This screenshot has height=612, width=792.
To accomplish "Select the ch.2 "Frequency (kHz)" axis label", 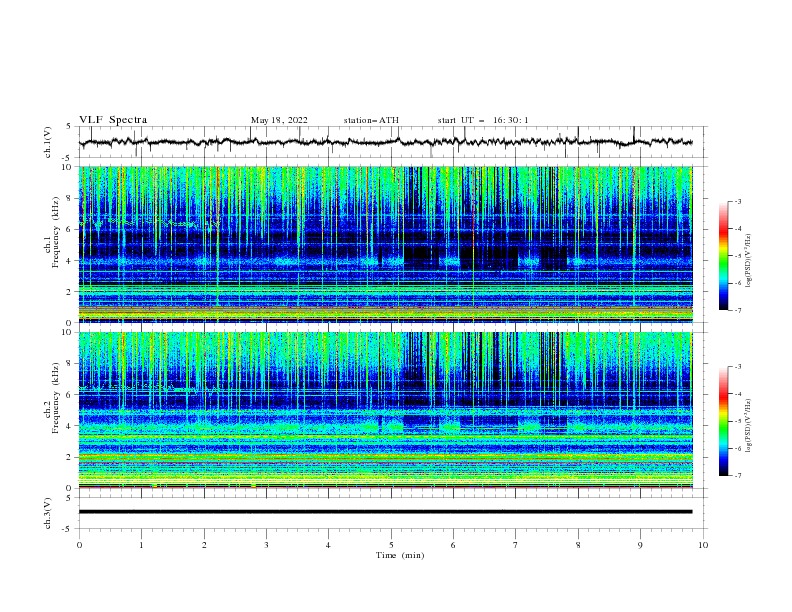I will click(x=56, y=397).
